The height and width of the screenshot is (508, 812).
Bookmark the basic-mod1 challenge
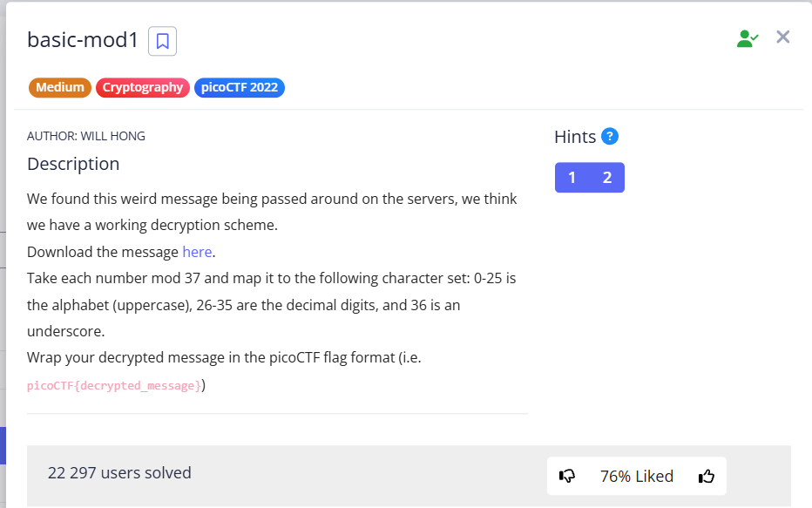(x=162, y=41)
